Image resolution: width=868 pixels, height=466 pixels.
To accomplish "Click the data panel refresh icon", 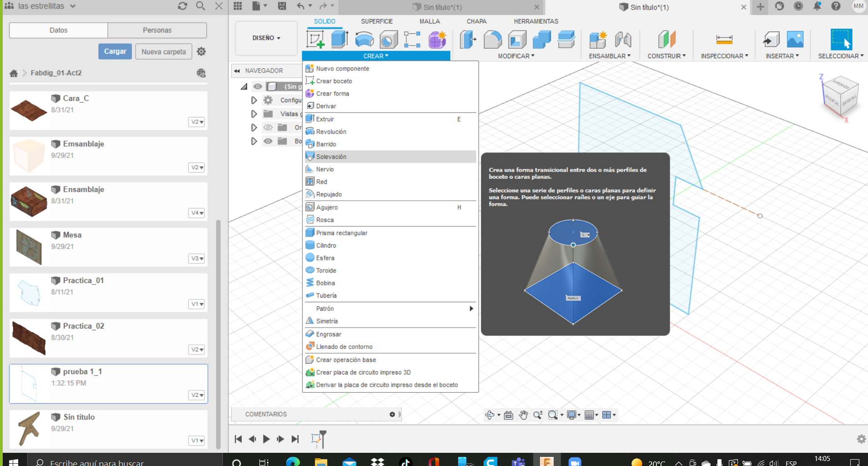I will [182, 6].
